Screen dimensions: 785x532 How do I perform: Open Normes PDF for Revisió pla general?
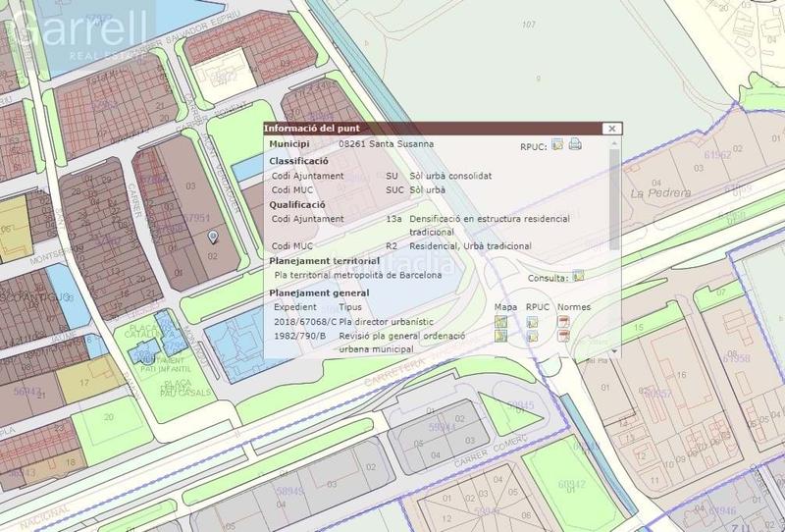564,336
